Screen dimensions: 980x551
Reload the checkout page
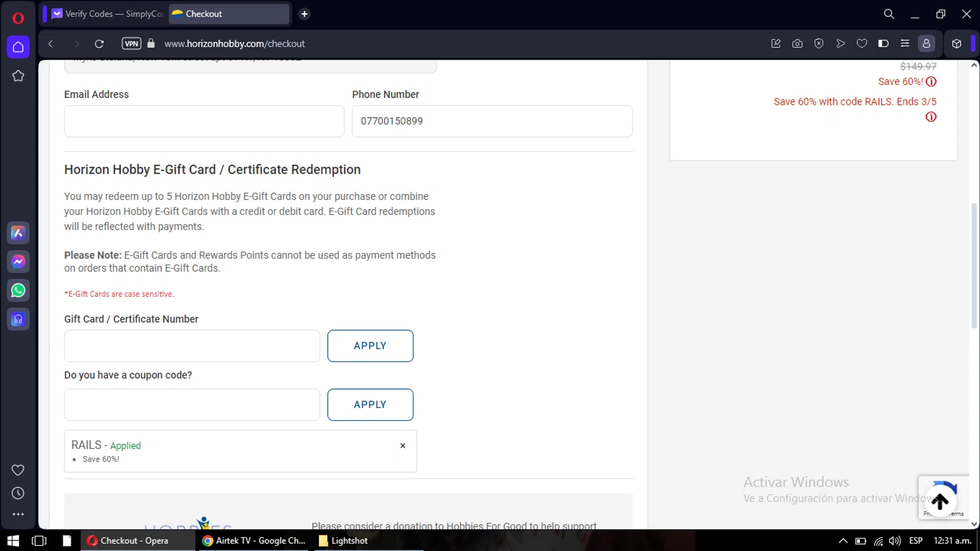click(99, 44)
